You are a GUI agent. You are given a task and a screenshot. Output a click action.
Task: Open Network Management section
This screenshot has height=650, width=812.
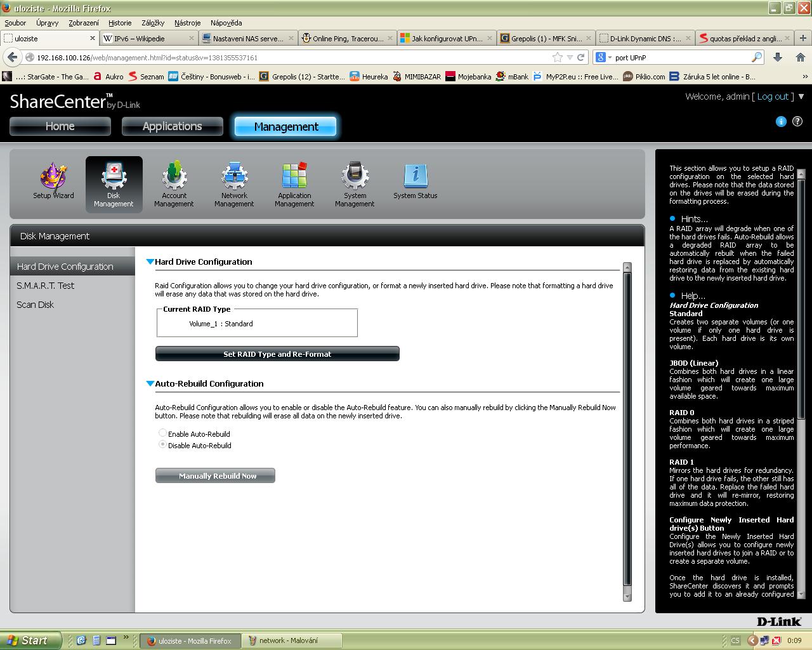[x=234, y=184]
